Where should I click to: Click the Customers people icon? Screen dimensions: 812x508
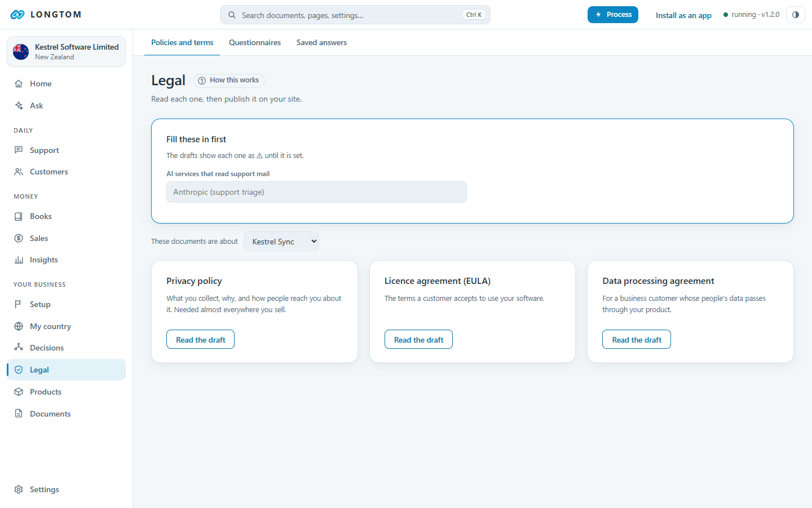click(19, 172)
